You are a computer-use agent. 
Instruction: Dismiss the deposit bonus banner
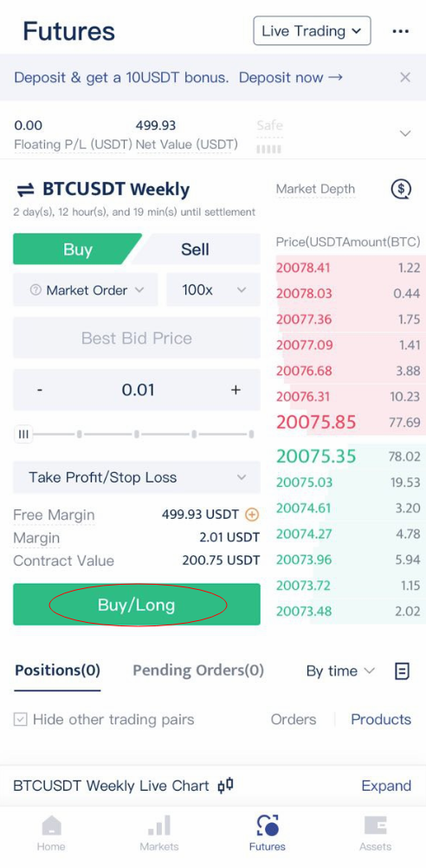(x=405, y=77)
